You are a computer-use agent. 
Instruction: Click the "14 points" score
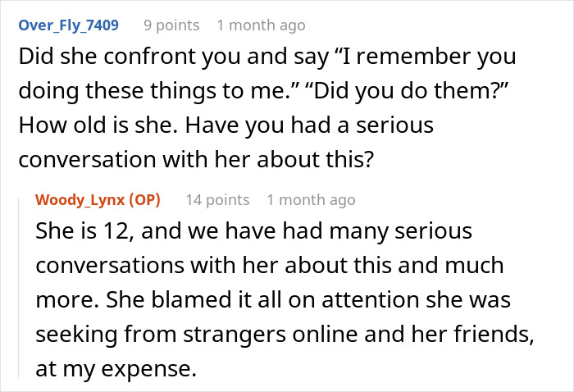217,200
